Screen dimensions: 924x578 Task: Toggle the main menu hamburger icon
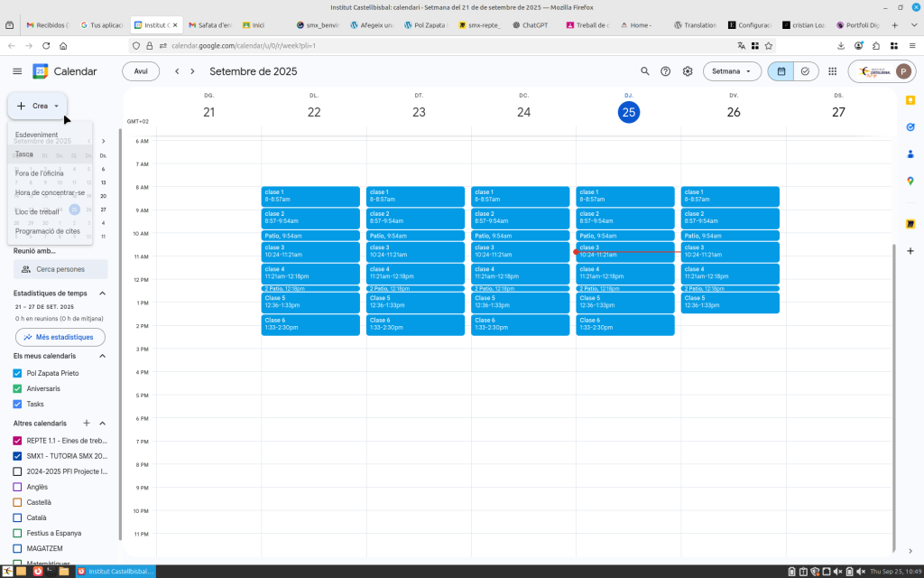(x=17, y=71)
